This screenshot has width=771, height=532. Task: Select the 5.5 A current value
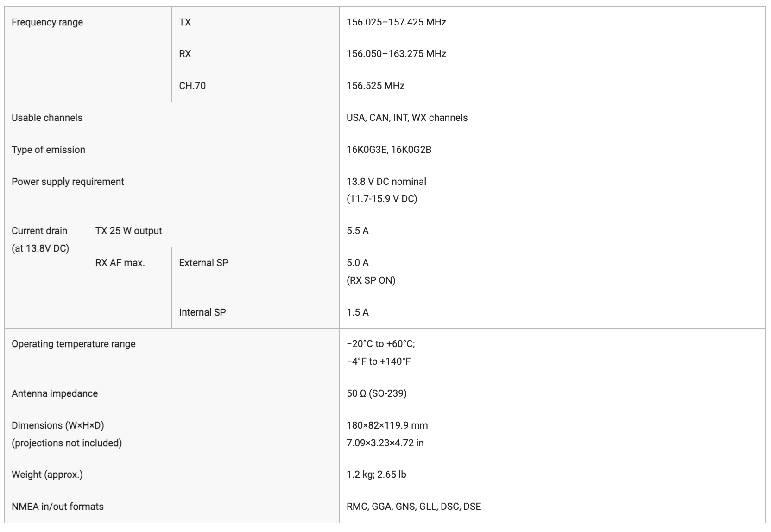[x=358, y=231]
